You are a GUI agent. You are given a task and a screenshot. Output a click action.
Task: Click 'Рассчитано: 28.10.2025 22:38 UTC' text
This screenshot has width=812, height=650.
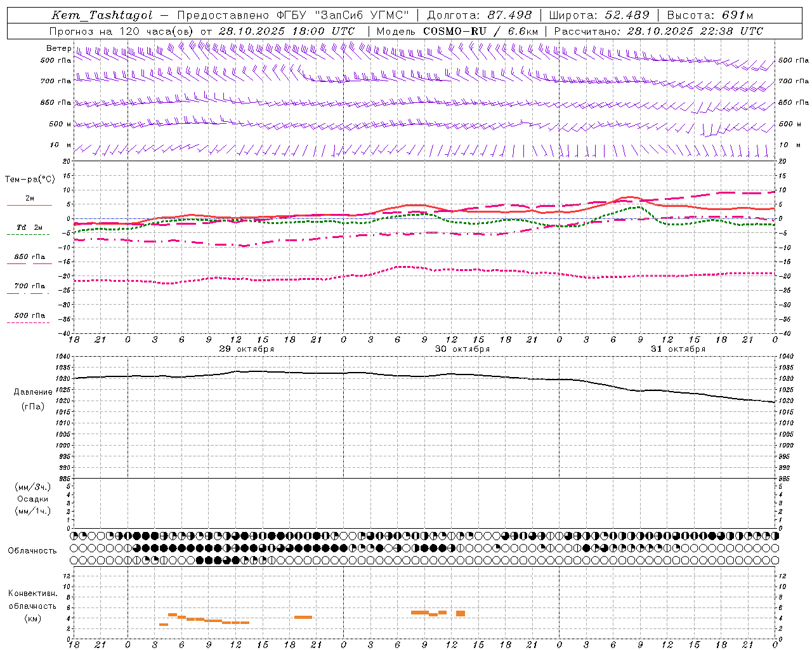click(x=658, y=31)
